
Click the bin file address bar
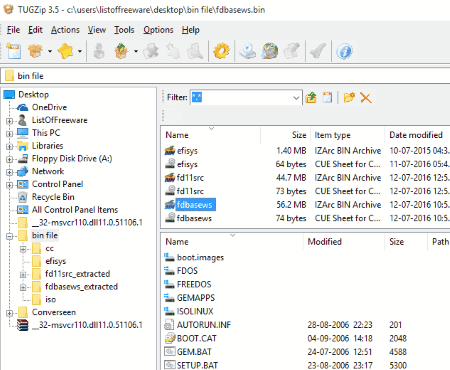click(x=225, y=76)
